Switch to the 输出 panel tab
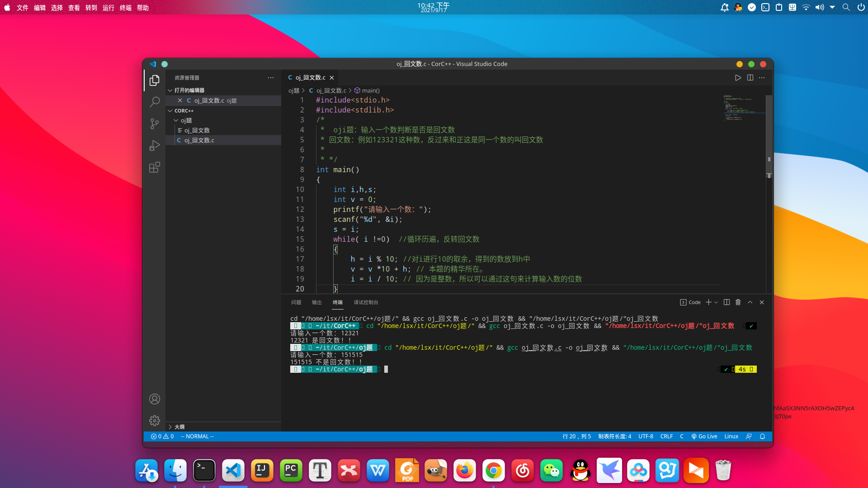The width and height of the screenshot is (868, 488). pyautogui.click(x=317, y=302)
